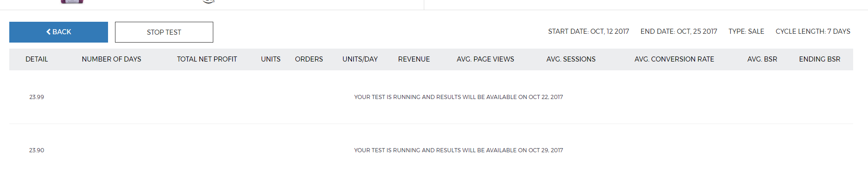
Task: Click the back chevron arrow icon
Action: tap(48, 32)
